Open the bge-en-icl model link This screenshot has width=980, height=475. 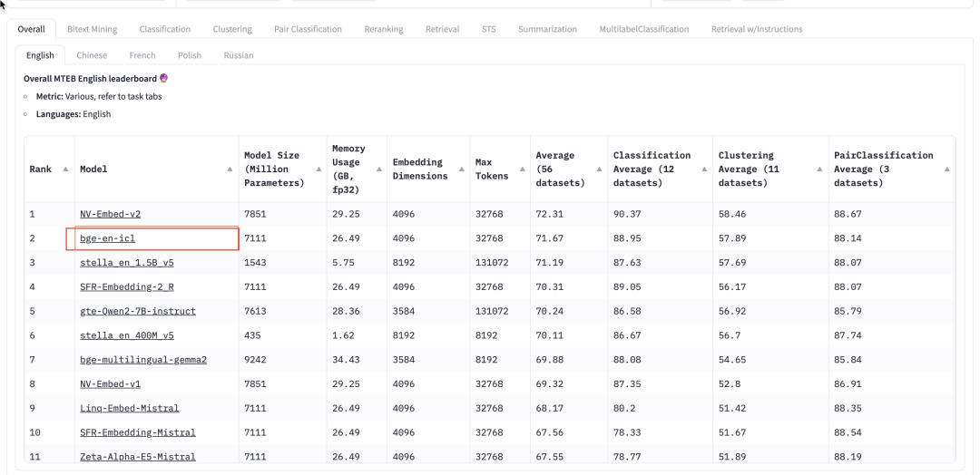tap(107, 238)
